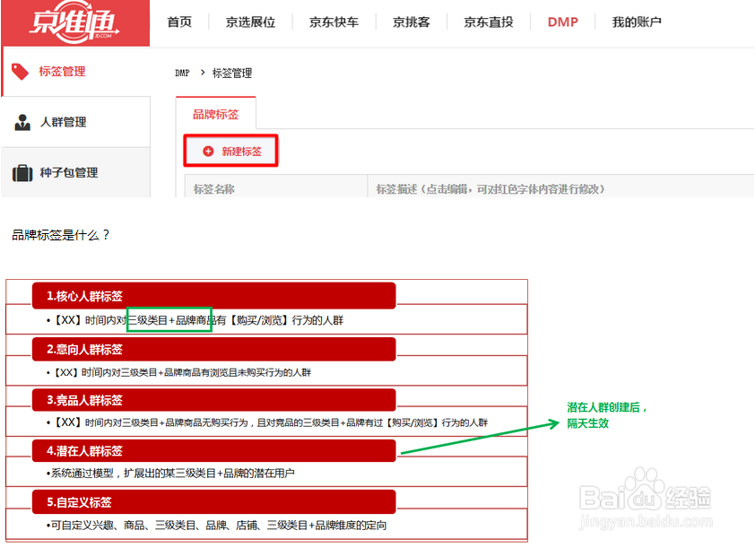The height and width of the screenshot is (548, 756).
Task: Open 人群管理 in the sidebar
Action: click(75, 122)
